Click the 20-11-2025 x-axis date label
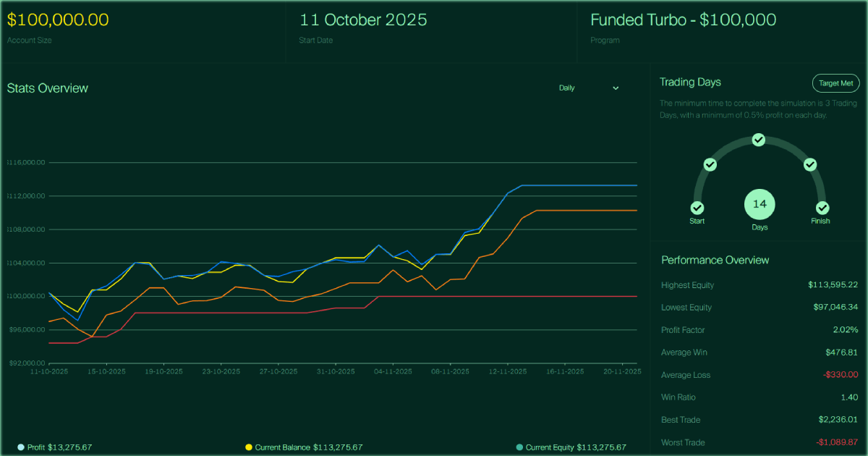The width and height of the screenshot is (868, 456). [623, 371]
